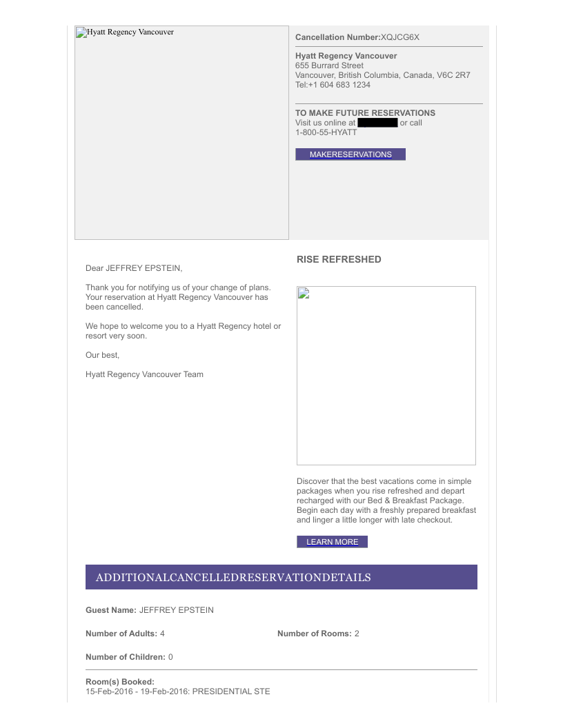Click the 1-800-55-HYATT phone number
Image resolution: width=563 pixels, height=728 pixels.
click(326, 132)
